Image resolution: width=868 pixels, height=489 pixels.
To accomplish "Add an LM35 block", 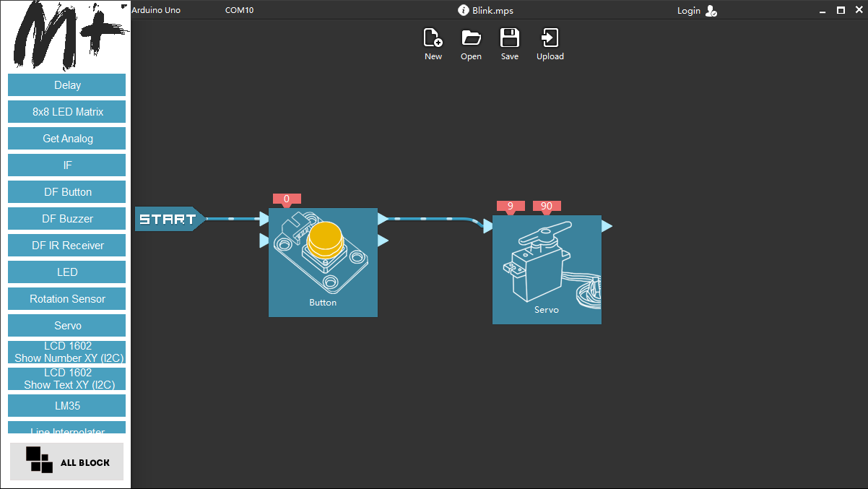I will pyautogui.click(x=67, y=406).
